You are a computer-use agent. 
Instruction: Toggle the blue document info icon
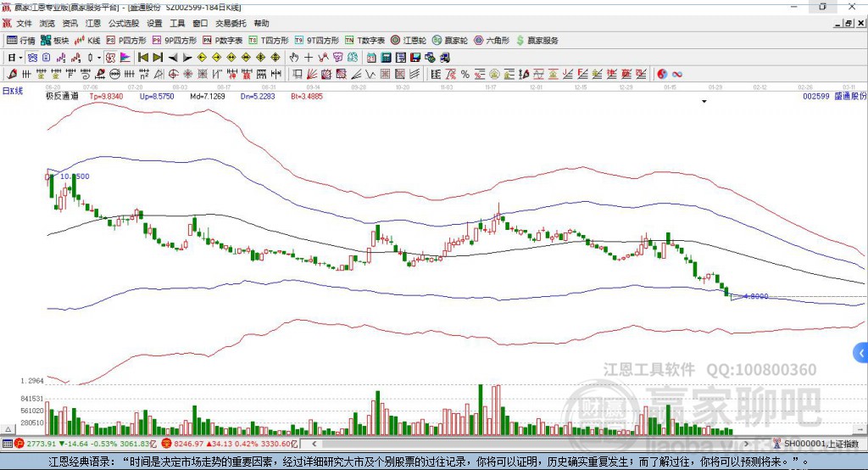pos(46,58)
